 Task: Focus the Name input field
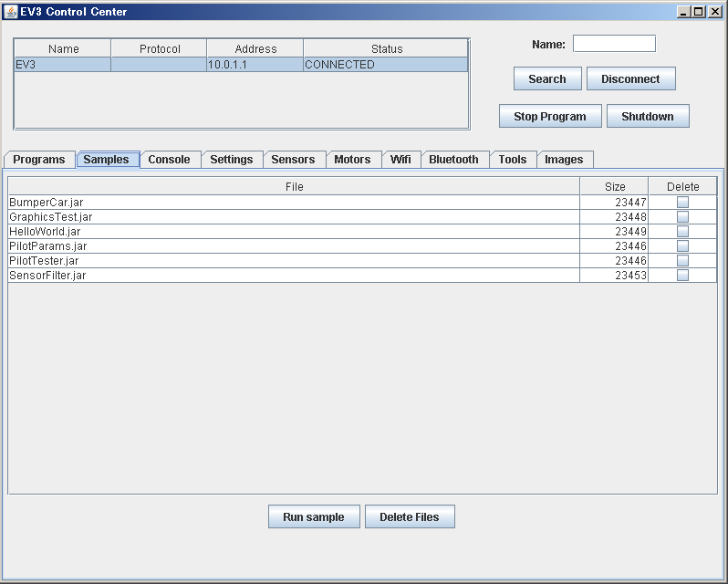coord(614,44)
